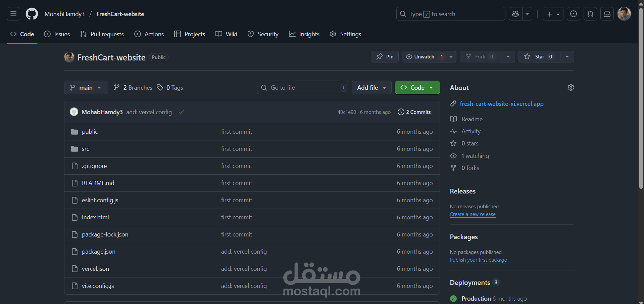The height and width of the screenshot is (304, 644).
Task: View the 2 Branches link
Action: [x=133, y=87]
